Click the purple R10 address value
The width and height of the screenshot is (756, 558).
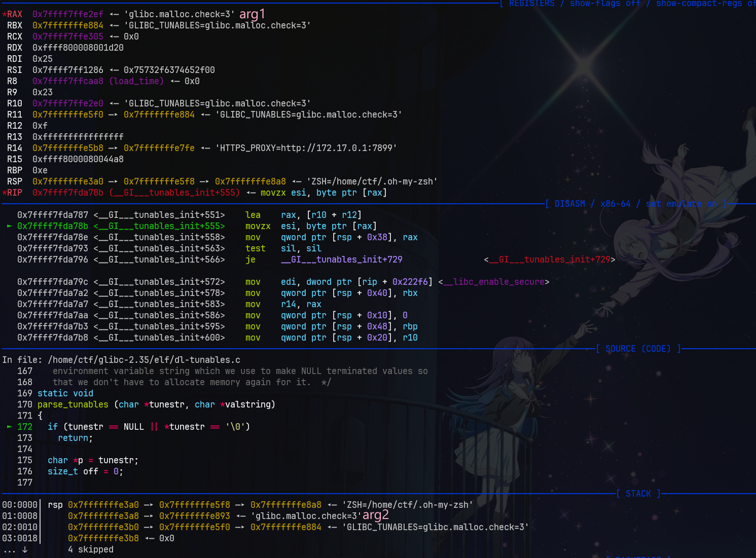point(68,103)
